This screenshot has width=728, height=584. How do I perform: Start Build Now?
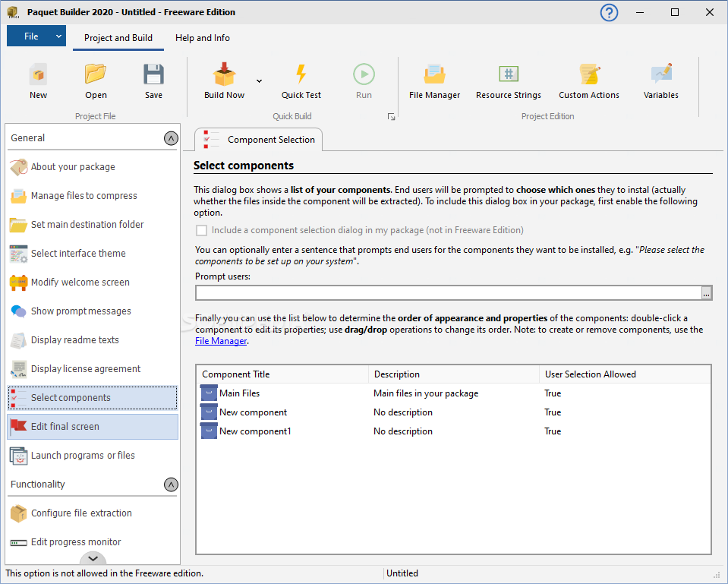click(x=224, y=82)
